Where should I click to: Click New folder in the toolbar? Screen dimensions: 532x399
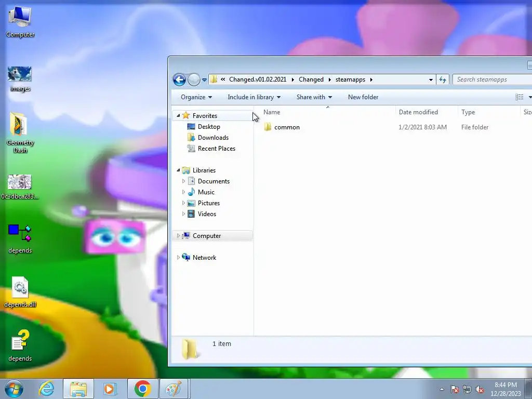point(363,97)
